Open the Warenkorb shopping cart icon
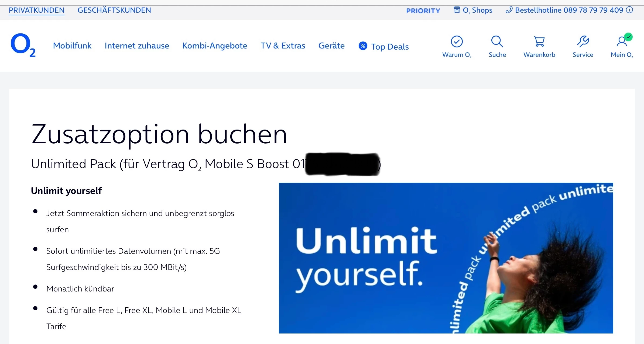This screenshot has height=344, width=644. pyautogui.click(x=539, y=41)
